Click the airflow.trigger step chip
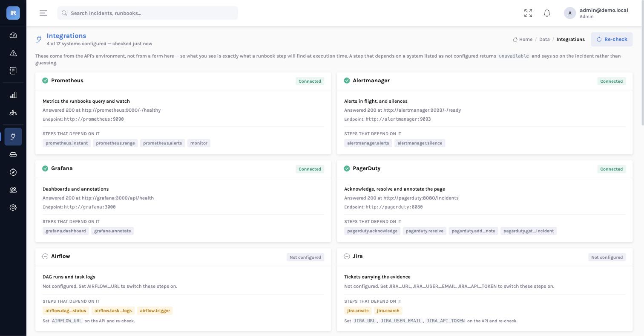The width and height of the screenshot is (644, 336). click(x=155, y=311)
